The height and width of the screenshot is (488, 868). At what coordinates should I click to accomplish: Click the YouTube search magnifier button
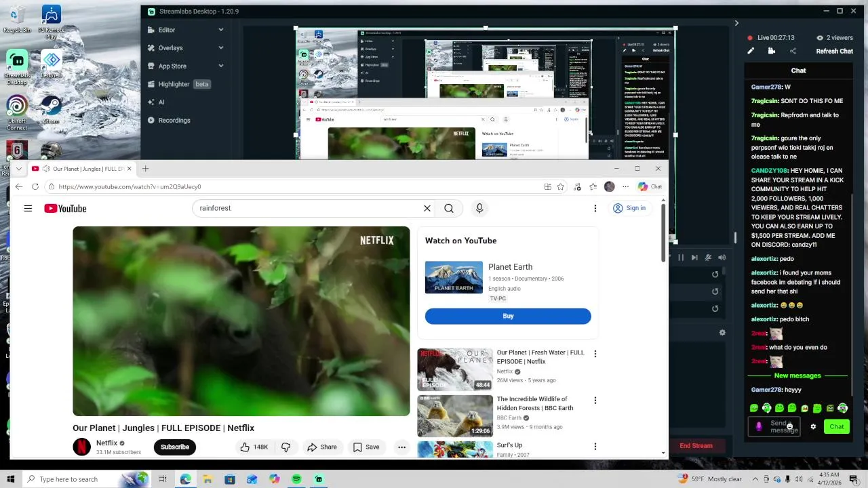point(449,208)
